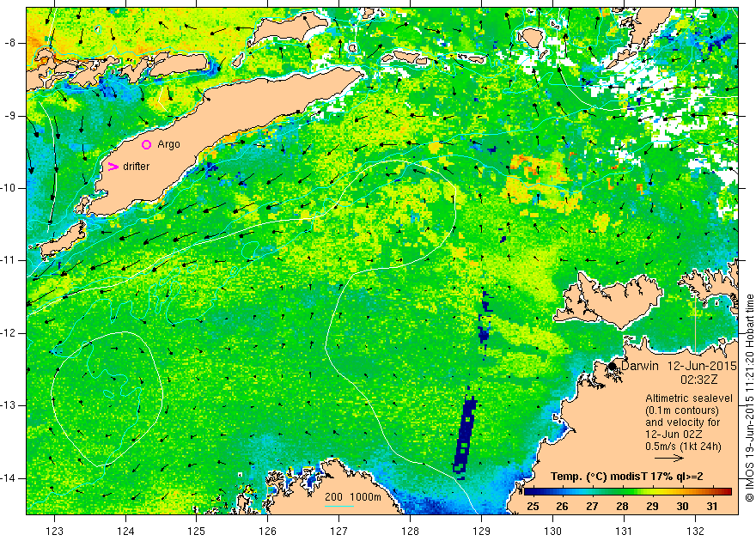Viewport: 756px width, 541px height.
Task: Click the latitude axis label -8
Action: coord(10,43)
